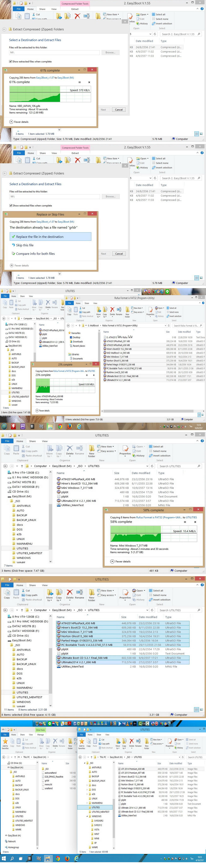
Task: Collapse Fewer details in the 58% complete dialog
Action: tap(120, 562)
